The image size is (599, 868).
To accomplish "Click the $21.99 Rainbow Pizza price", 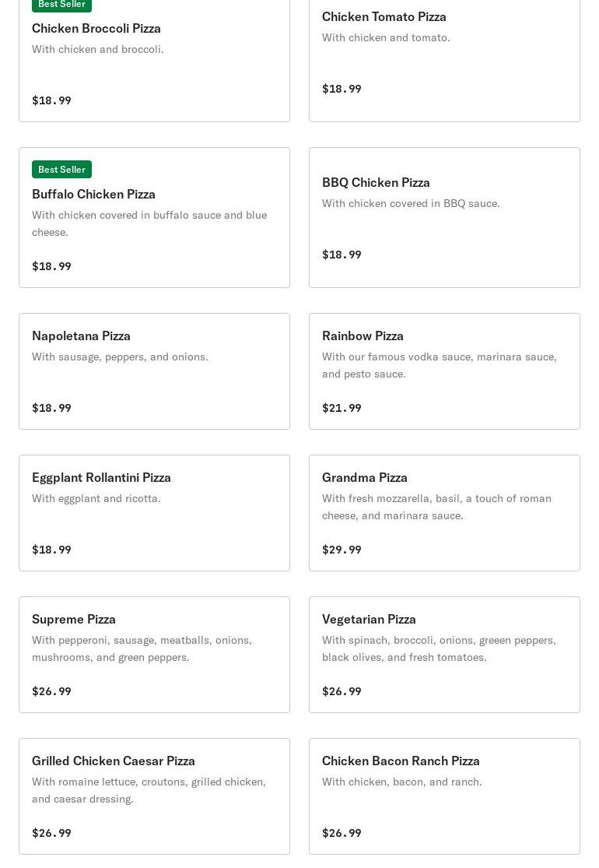I will tap(342, 408).
